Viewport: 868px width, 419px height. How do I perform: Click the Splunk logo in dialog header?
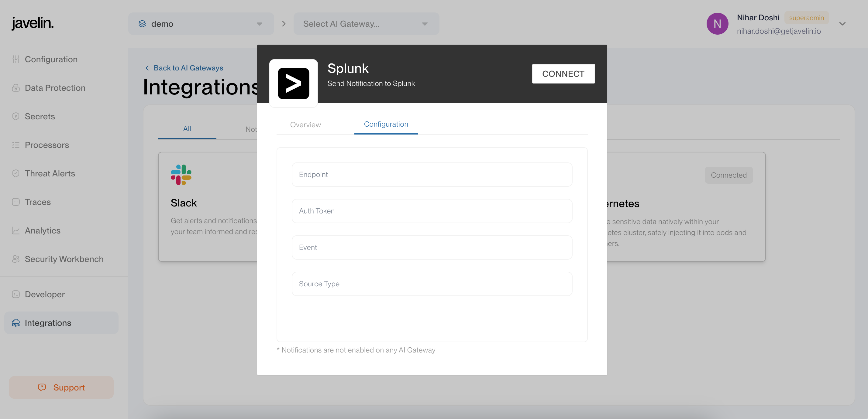293,83
